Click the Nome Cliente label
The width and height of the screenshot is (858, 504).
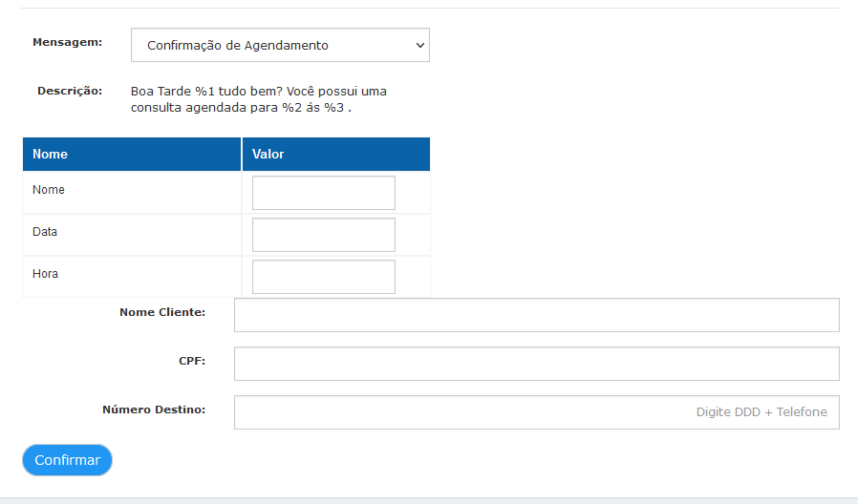[162, 312]
